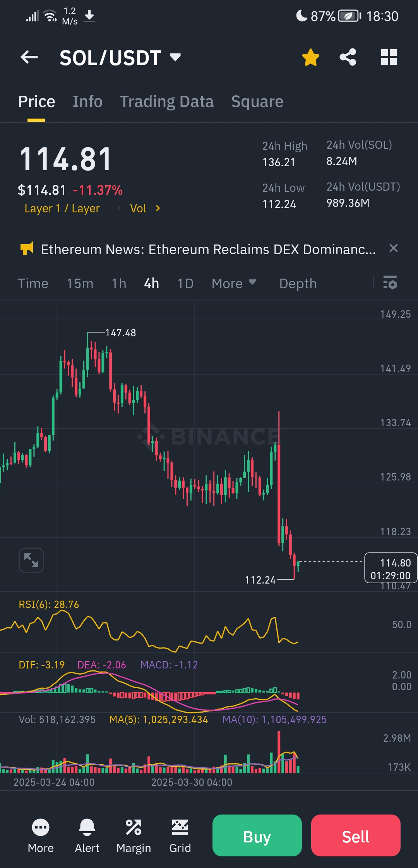Tap the download arrow status icon
The image size is (418, 868).
pos(89,16)
